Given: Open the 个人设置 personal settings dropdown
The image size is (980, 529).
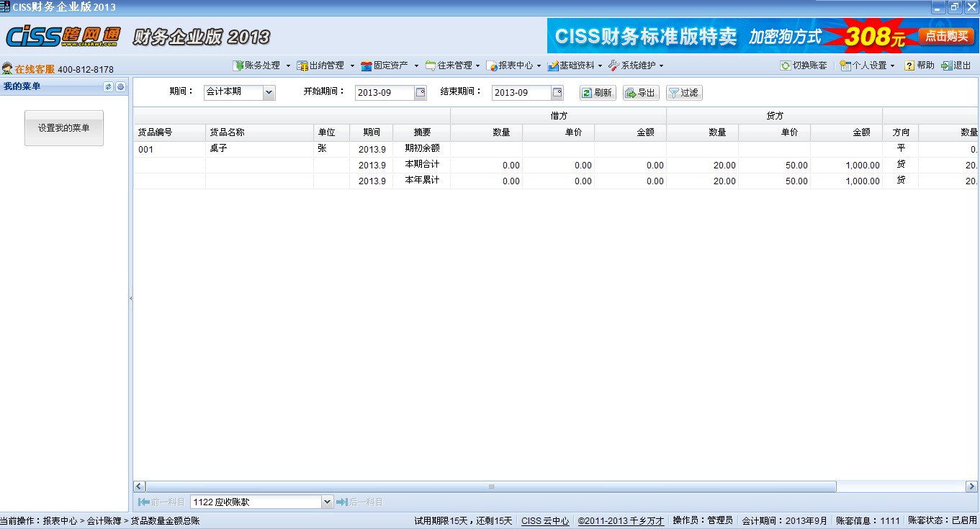Looking at the screenshot, I should pyautogui.click(x=867, y=65).
